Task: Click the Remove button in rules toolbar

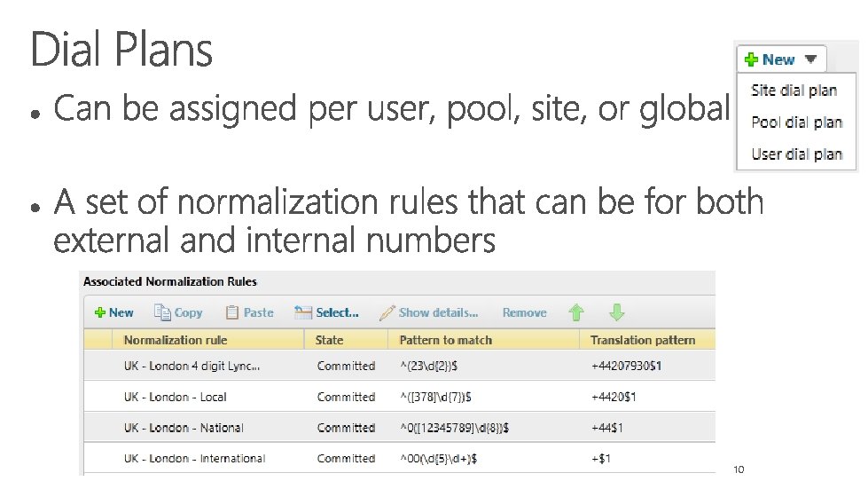Action: (x=524, y=312)
